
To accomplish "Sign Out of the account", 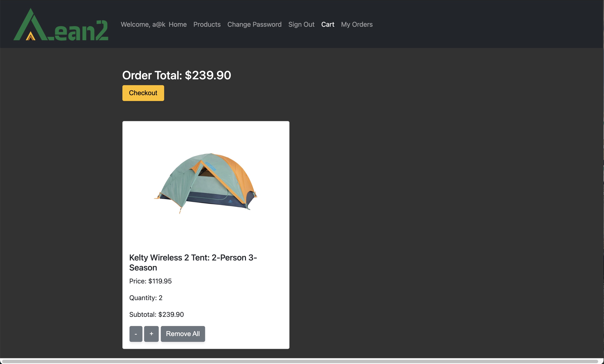I will (x=301, y=24).
